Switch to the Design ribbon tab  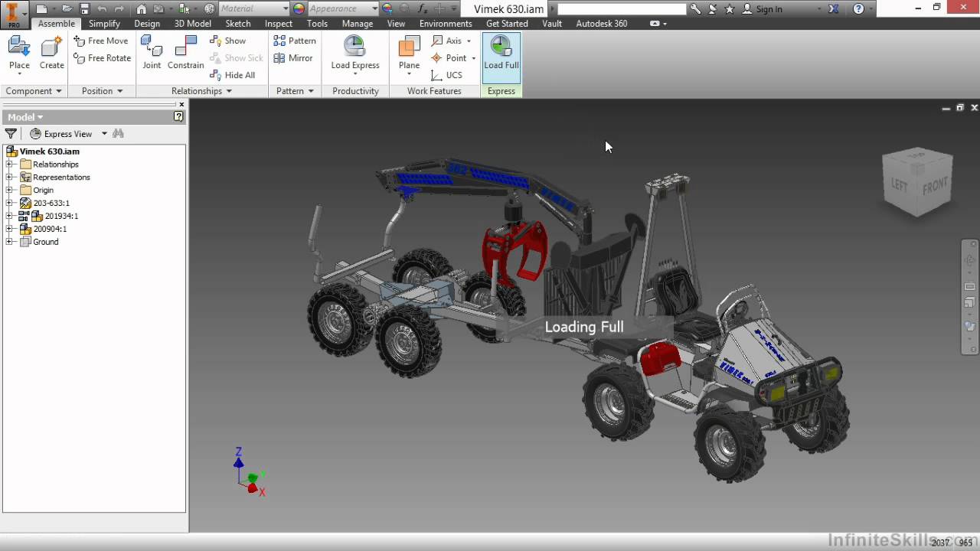pos(147,24)
